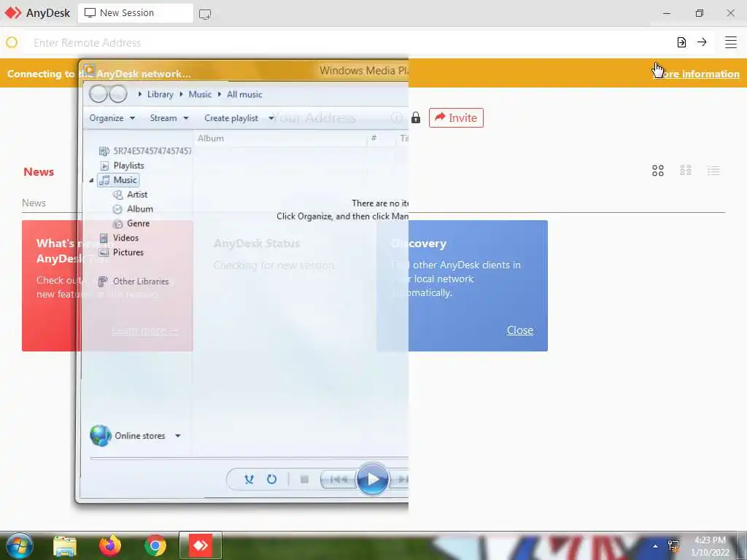Click the Play button in Media Player
The image size is (747, 560).
[372, 478]
